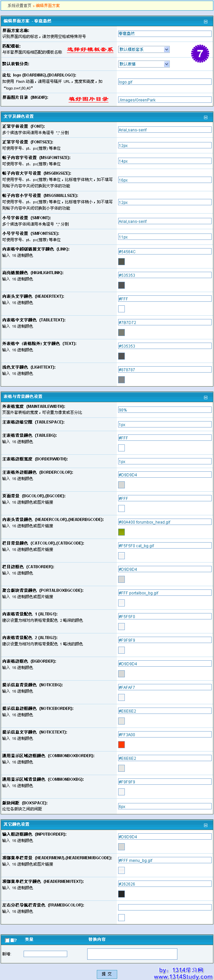Collapse the 编辑界面方案 section header icon
The height and width of the screenshot is (980, 214).
tap(206, 22)
